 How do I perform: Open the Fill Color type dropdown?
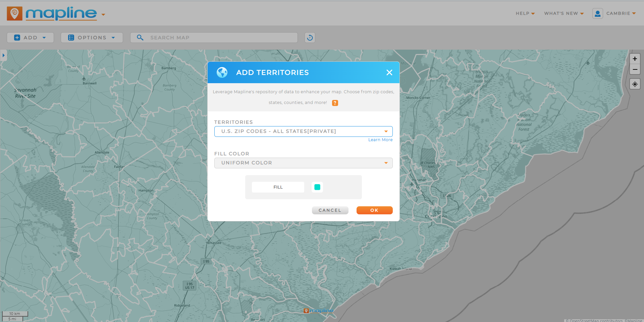[303, 163]
